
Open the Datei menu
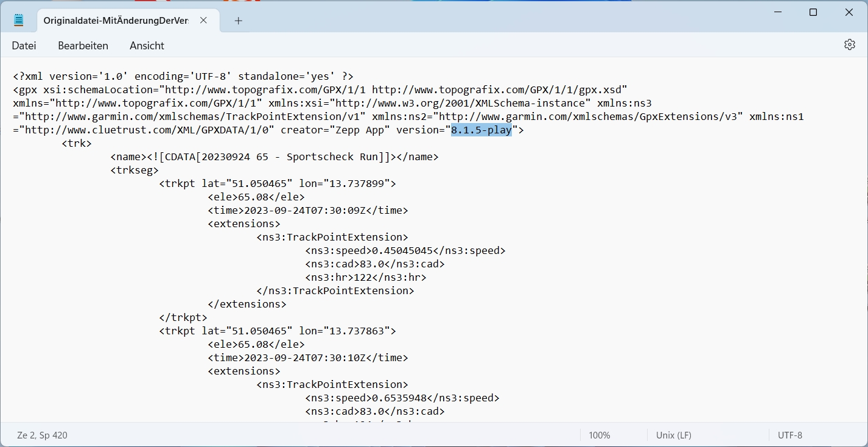[24, 46]
